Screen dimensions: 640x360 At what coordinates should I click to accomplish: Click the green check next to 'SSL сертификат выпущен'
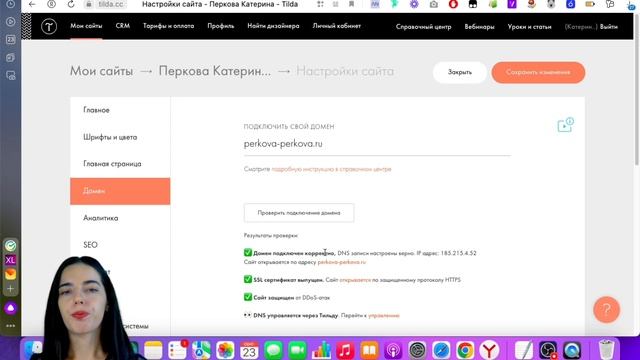coord(248,279)
